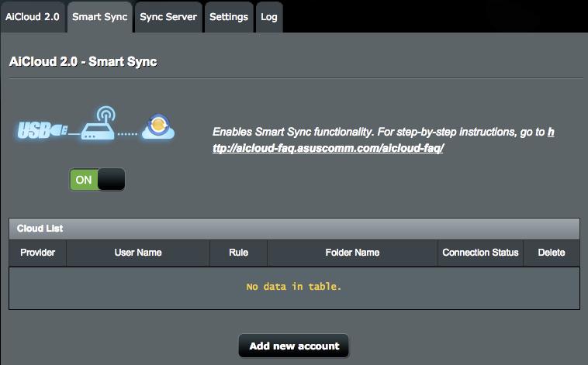Click the 'No data in table.' message
The height and width of the screenshot is (365, 588).
294,287
